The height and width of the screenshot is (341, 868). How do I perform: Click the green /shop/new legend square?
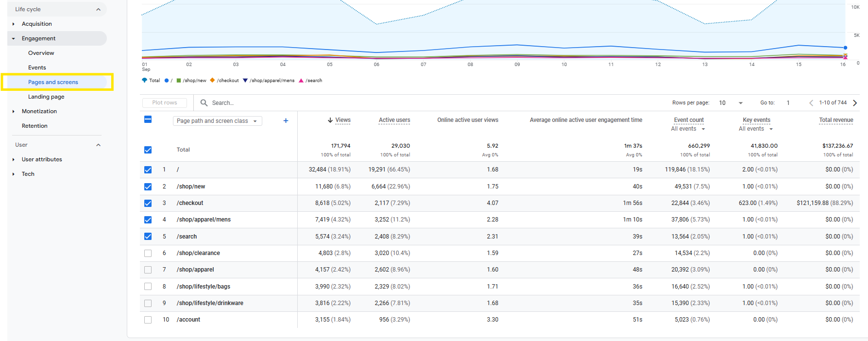(179, 81)
